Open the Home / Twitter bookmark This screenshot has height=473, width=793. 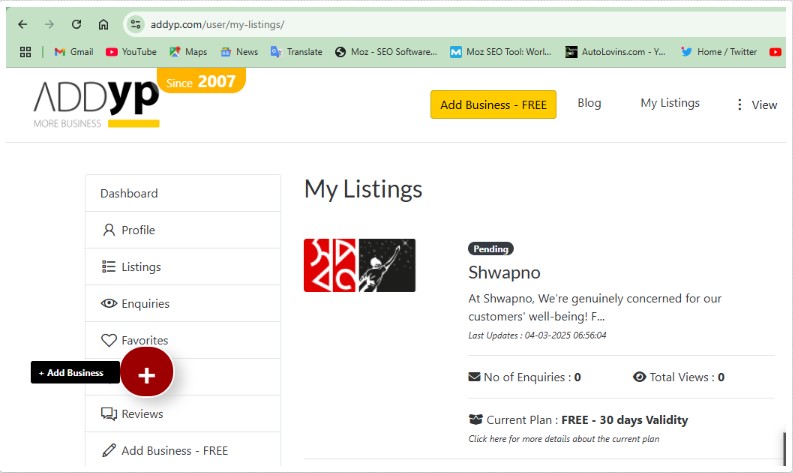point(719,52)
